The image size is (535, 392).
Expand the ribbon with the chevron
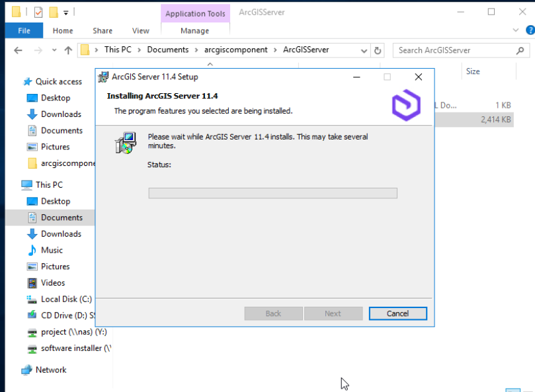point(516,30)
